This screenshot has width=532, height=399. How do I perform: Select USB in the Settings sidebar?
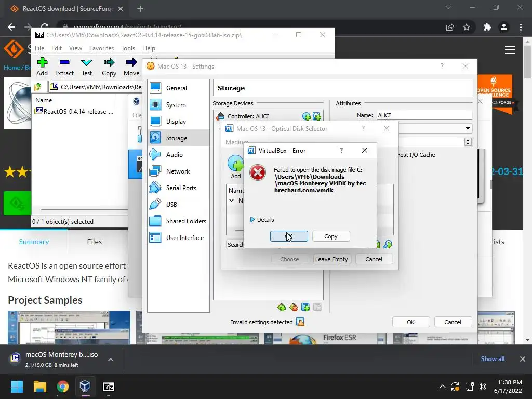pos(179,204)
